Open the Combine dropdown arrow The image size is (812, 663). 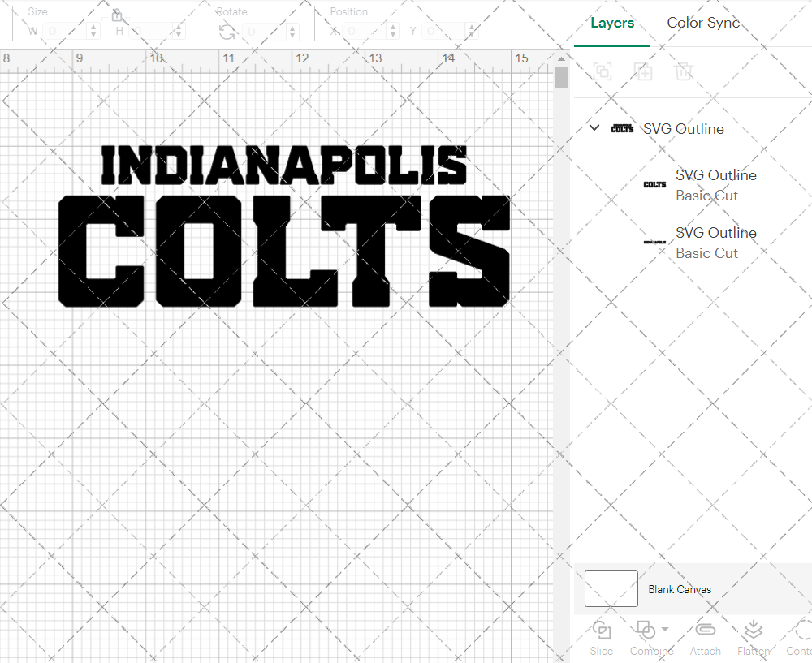click(x=665, y=629)
